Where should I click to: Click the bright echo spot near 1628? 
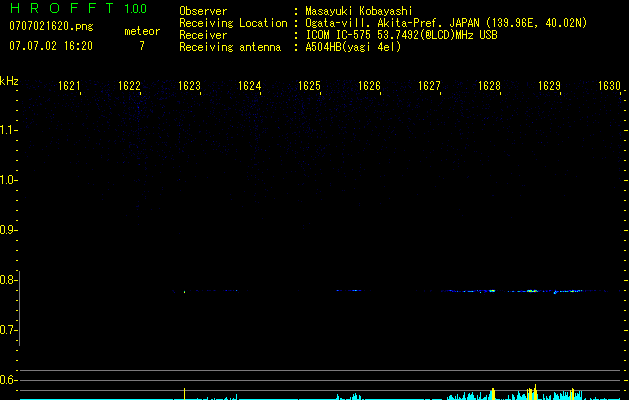(x=492, y=291)
